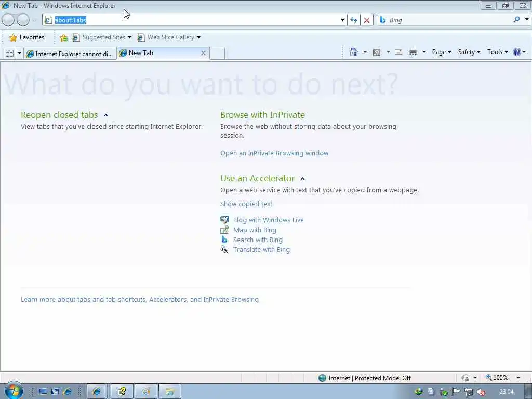
Task: Open the address bar autocomplete dropdown
Action: click(342, 20)
